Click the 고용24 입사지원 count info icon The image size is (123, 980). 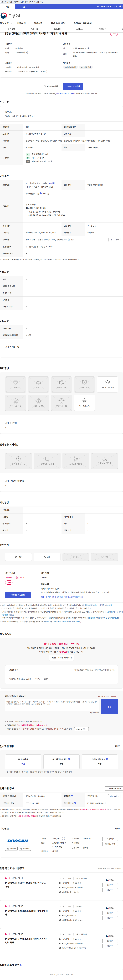[x=107, y=759]
